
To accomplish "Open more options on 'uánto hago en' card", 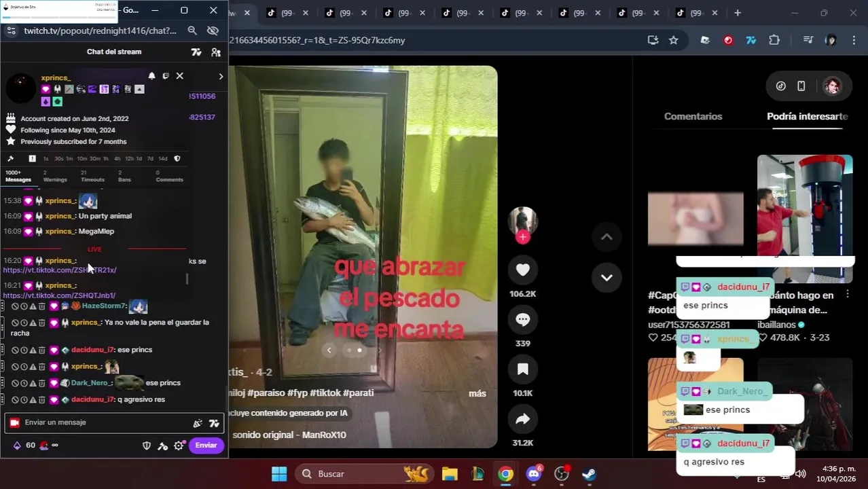I will click(848, 294).
